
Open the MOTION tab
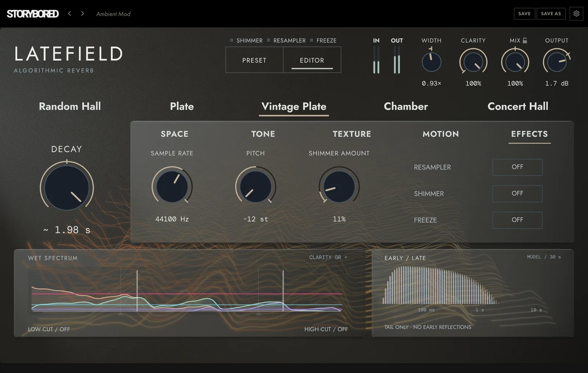[441, 134]
